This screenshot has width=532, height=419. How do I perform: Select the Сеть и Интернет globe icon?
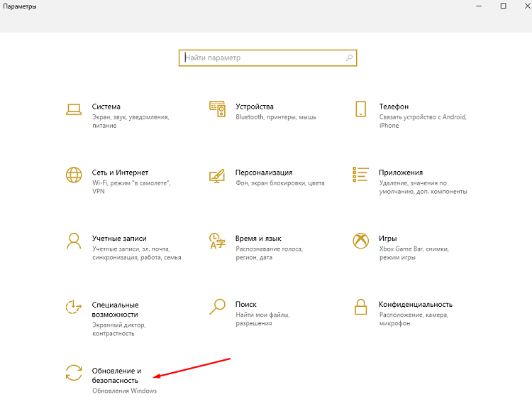click(x=74, y=175)
